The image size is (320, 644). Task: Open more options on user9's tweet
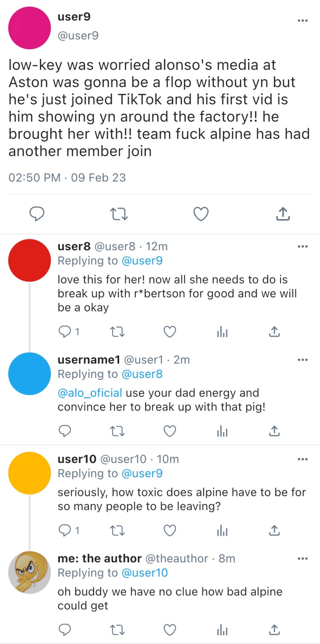click(x=303, y=21)
